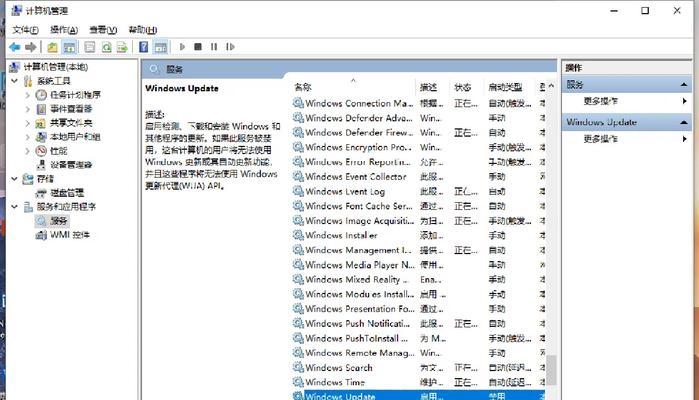Collapse the 服务和应用程序 tree node
Viewport: 699px width, 400px height.
14,207
